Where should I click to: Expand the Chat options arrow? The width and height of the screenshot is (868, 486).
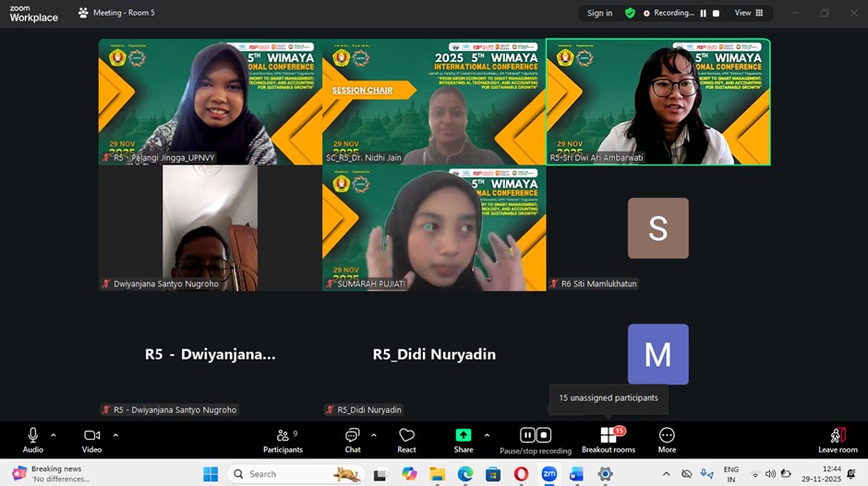click(x=373, y=434)
